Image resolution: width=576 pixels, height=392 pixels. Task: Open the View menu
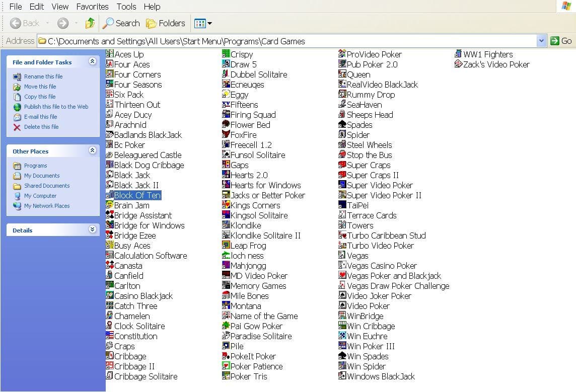pyautogui.click(x=60, y=7)
